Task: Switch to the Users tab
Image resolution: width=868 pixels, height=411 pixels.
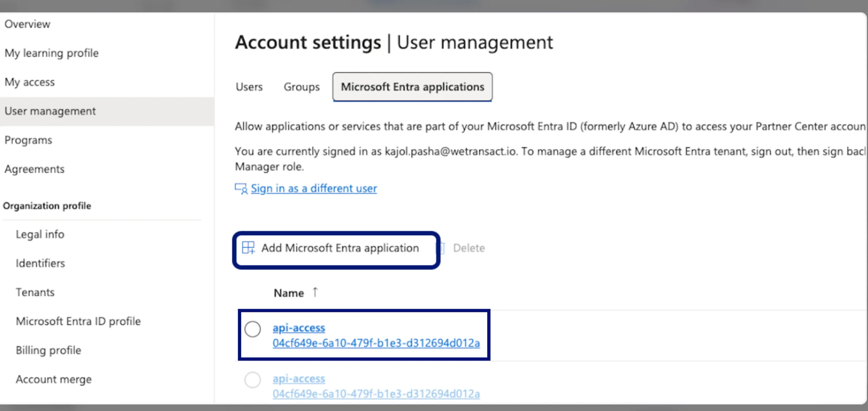Action: pos(249,87)
